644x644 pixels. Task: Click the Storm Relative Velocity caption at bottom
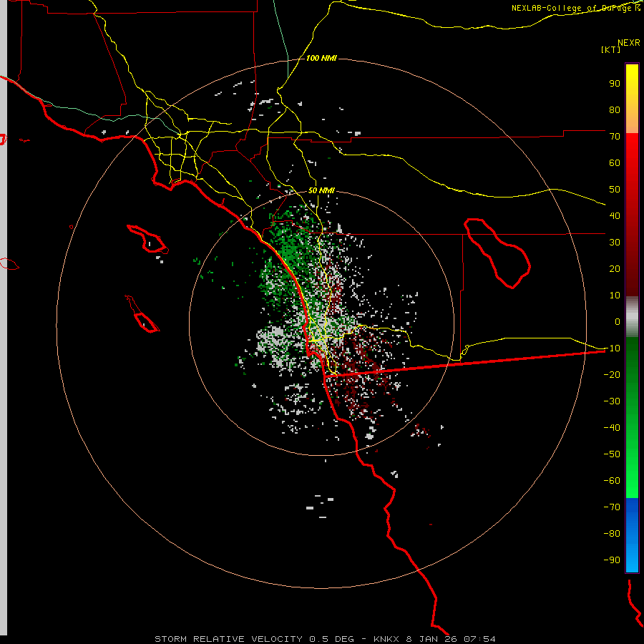click(325, 639)
